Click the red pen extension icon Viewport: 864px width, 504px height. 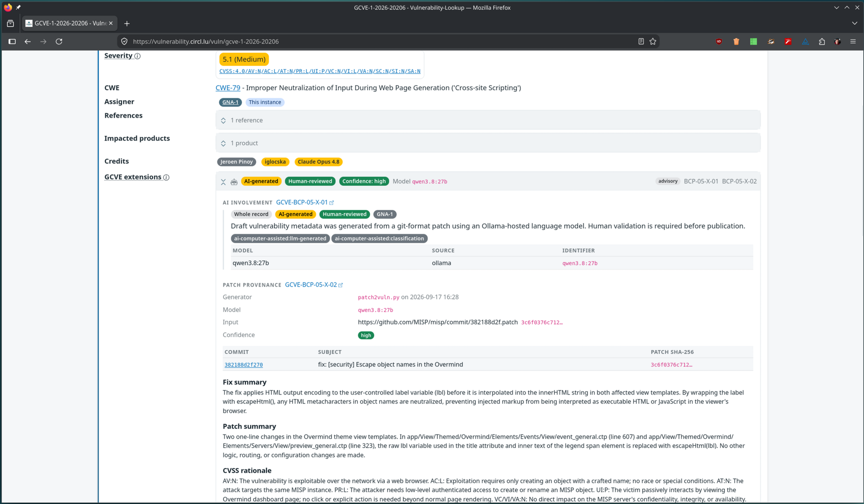(788, 42)
